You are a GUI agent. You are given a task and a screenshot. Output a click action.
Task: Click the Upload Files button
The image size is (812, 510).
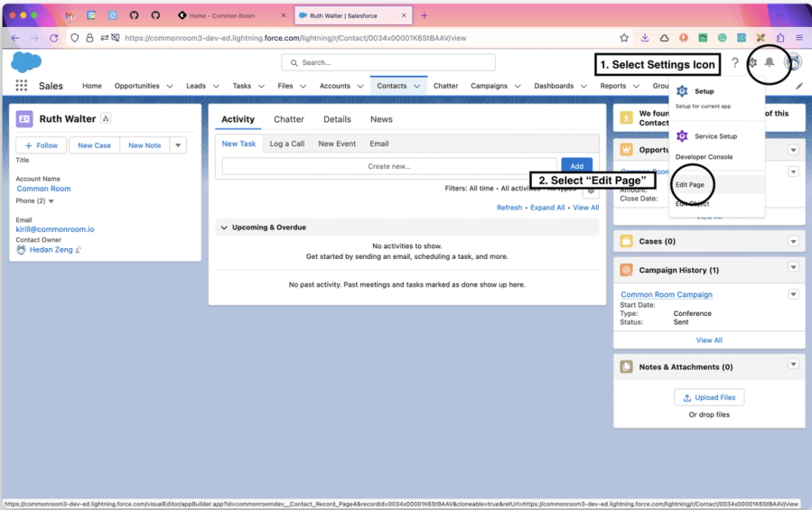[709, 397]
